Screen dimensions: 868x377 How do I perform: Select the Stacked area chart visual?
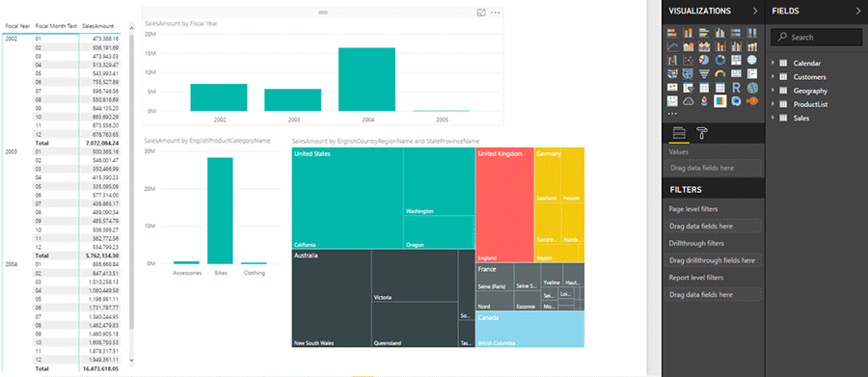pyautogui.click(x=704, y=46)
